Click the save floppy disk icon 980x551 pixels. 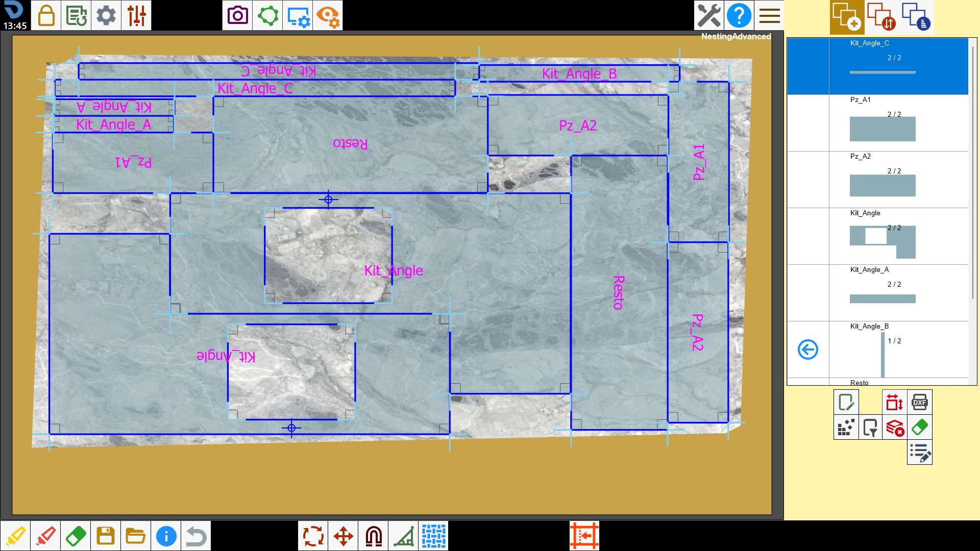[106, 536]
